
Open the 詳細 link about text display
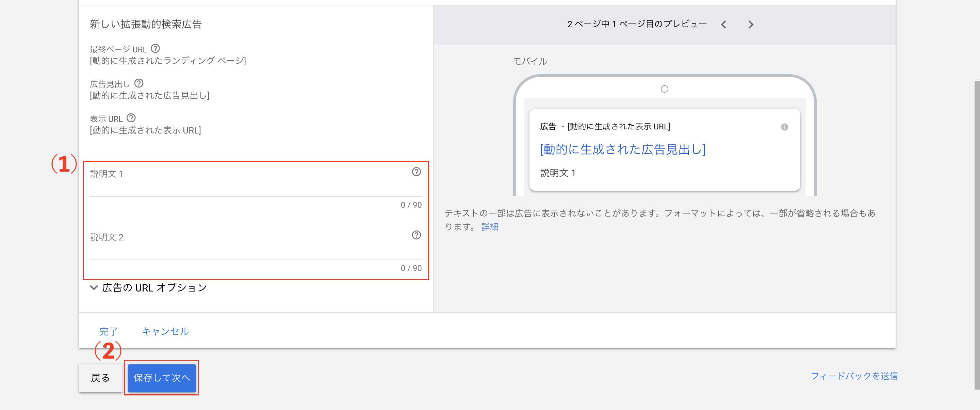(490, 227)
